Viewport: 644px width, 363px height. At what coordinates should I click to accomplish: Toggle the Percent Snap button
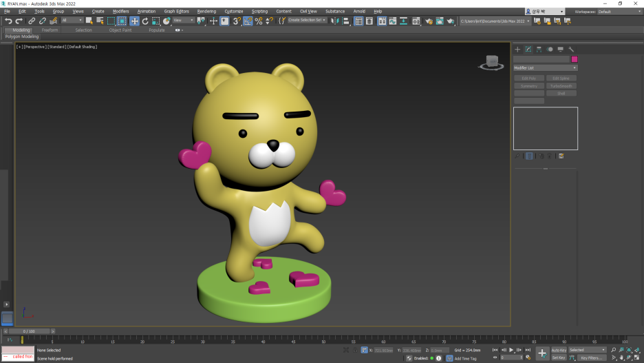coord(259,21)
